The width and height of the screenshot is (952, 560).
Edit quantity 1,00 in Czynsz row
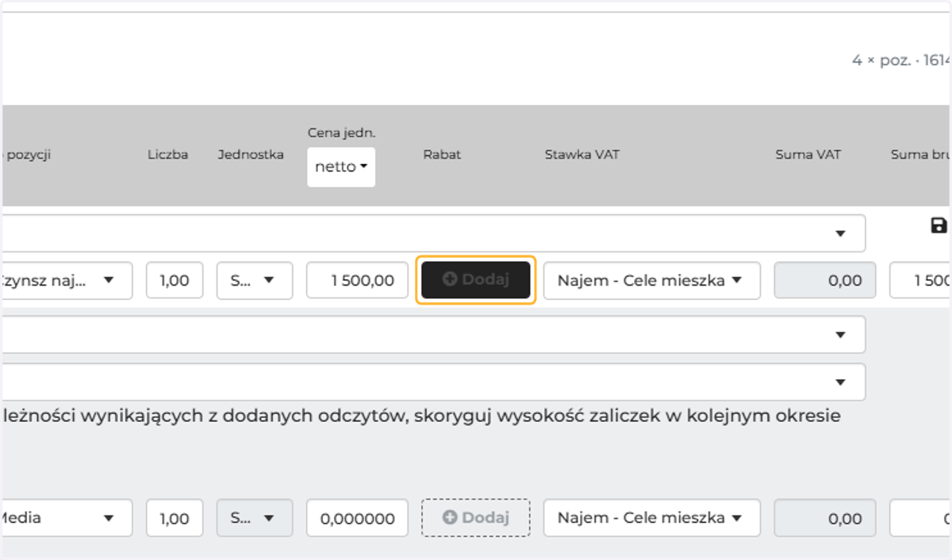pyautogui.click(x=175, y=280)
